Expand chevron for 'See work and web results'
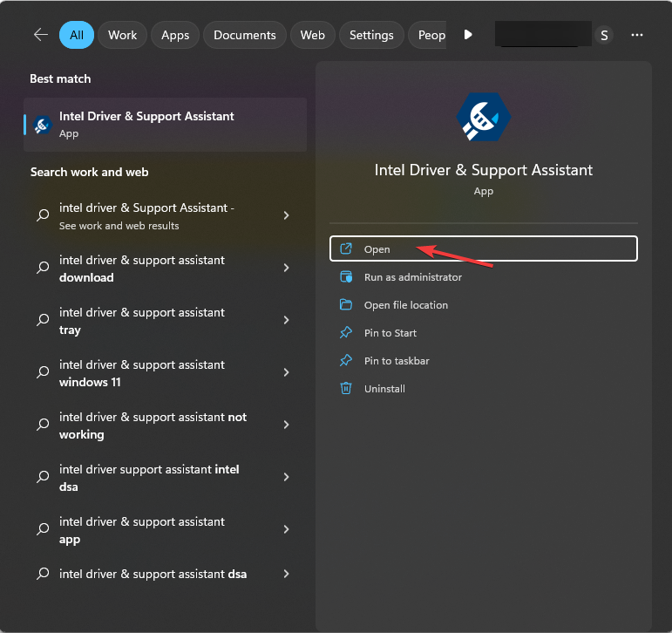The image size is (672, 633). click(286, 215)
